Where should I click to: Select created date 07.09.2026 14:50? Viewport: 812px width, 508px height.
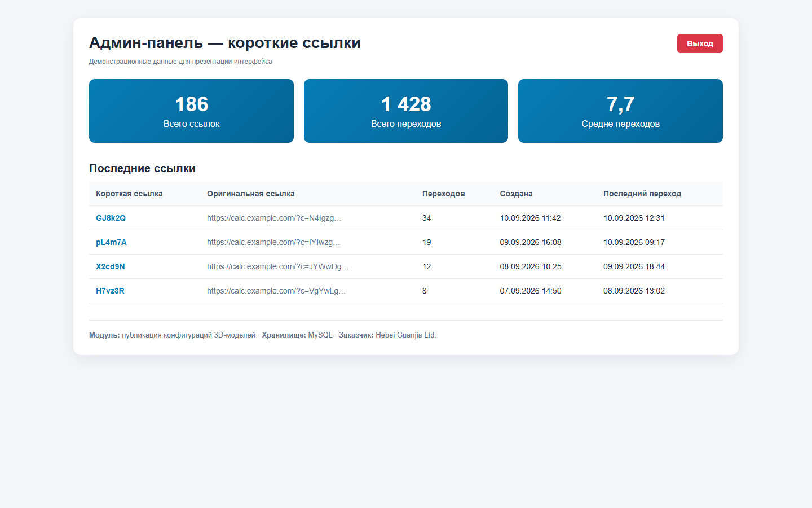tap(531, 291)
